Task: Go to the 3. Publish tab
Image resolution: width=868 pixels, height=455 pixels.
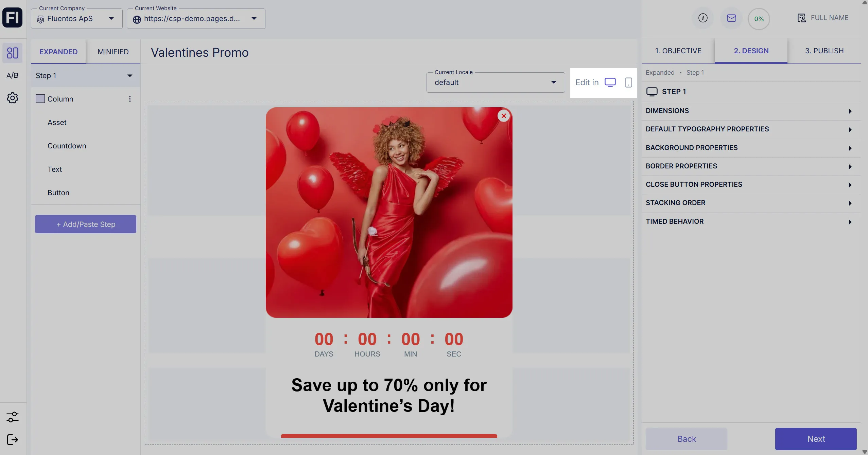Action: click(x=824, y=51)
